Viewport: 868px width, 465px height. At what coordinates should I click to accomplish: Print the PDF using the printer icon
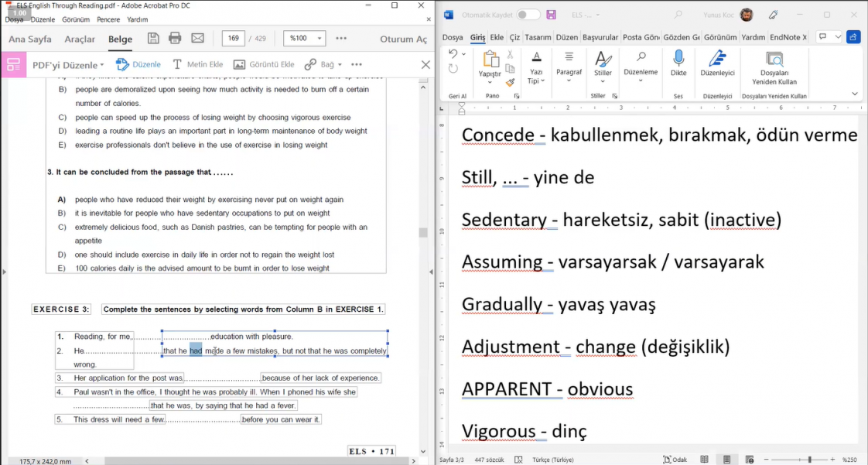[x=175, y=39]
